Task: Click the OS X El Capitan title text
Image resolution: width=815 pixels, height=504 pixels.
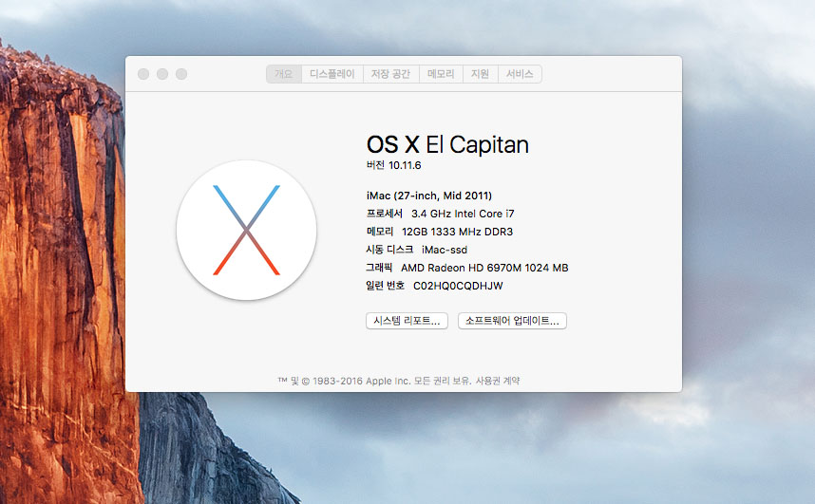Action: click(446, 144)
